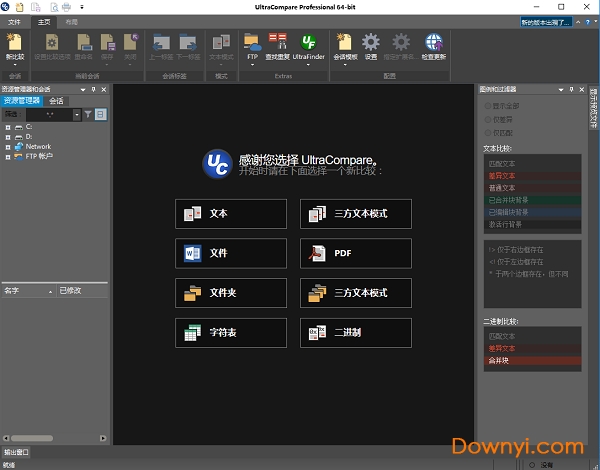Open 设置 settings gear icon
600x470 pixels.
click(x=371, y=42)
